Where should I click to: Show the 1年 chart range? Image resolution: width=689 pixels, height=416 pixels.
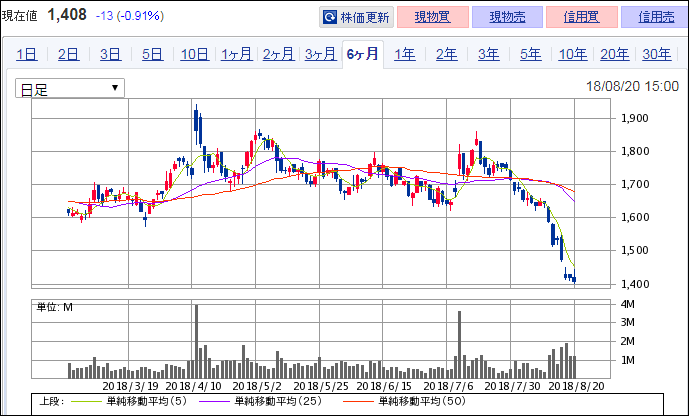405,54
